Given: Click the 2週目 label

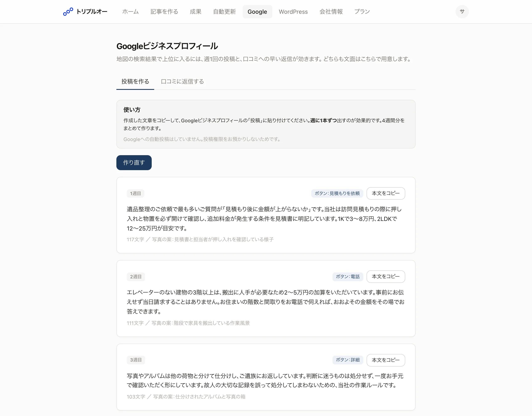Looking at the screenshot, I should click(x=136, y=277).
